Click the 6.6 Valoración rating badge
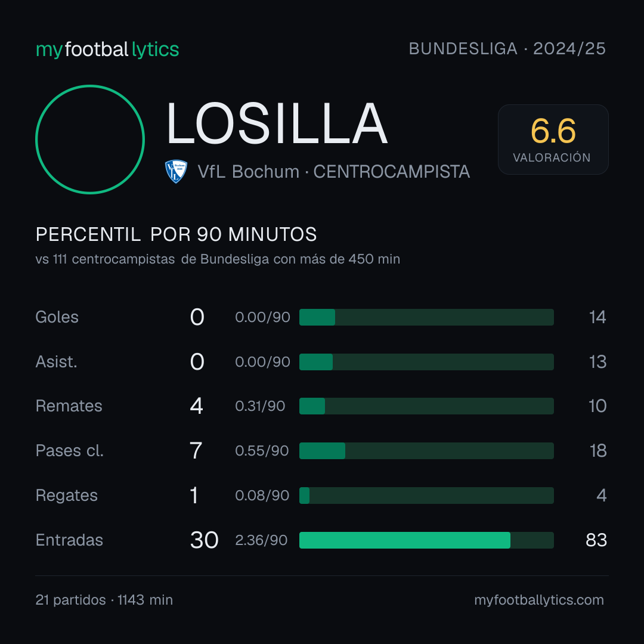The width and height of the screenshot is (644, 644). coord(553,139)
